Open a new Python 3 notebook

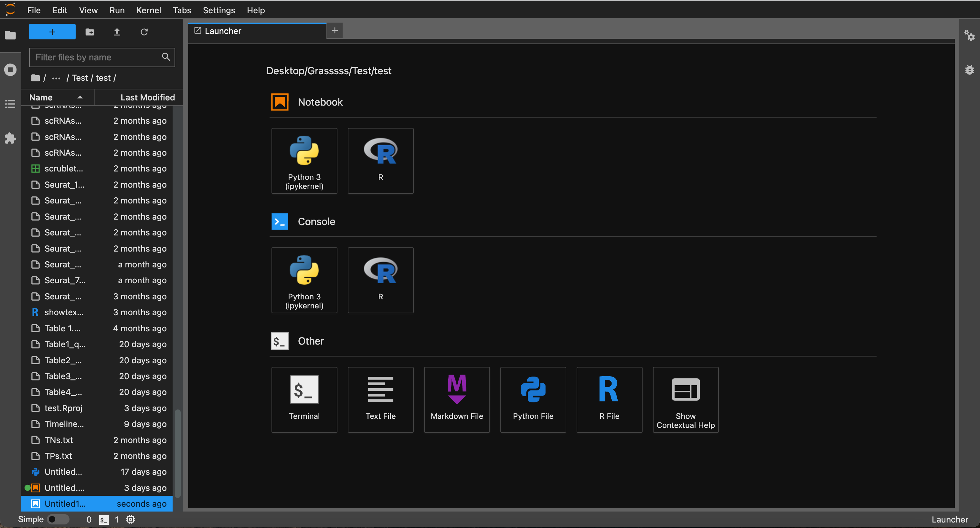(304, 160)
